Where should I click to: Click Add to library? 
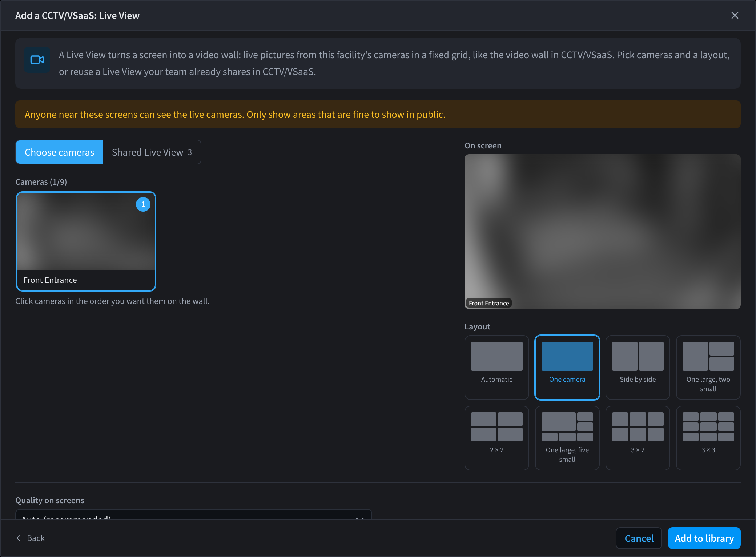click(x=704, y=538)
